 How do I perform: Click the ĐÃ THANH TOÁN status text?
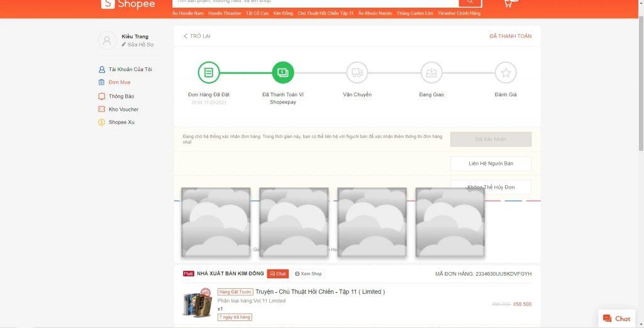tap(511, 36)
